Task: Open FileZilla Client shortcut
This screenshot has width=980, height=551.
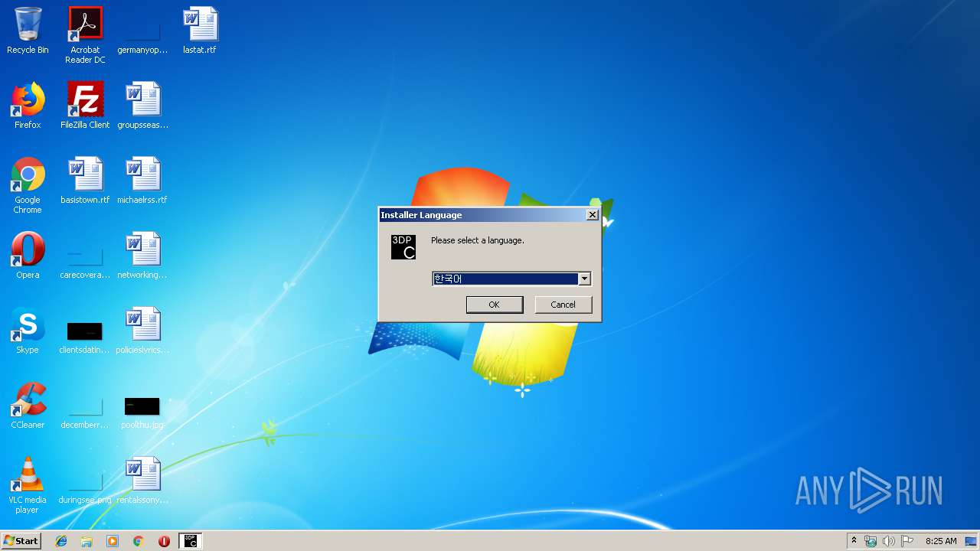Action: click(85, 106)
